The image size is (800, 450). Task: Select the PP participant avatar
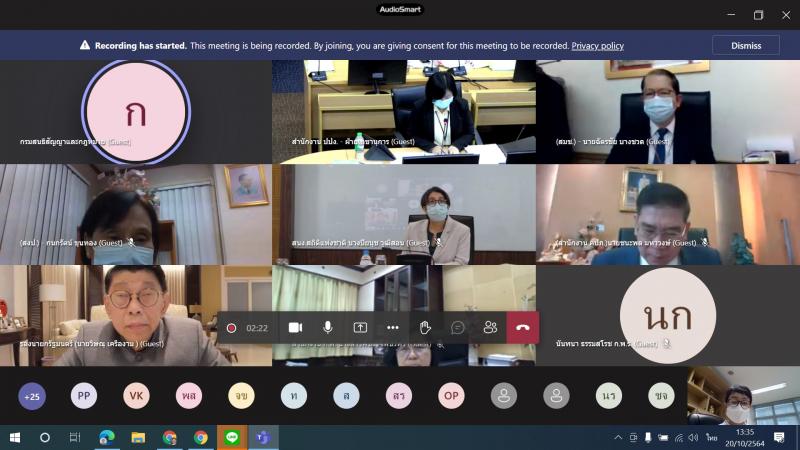click(x=84, y=395)
